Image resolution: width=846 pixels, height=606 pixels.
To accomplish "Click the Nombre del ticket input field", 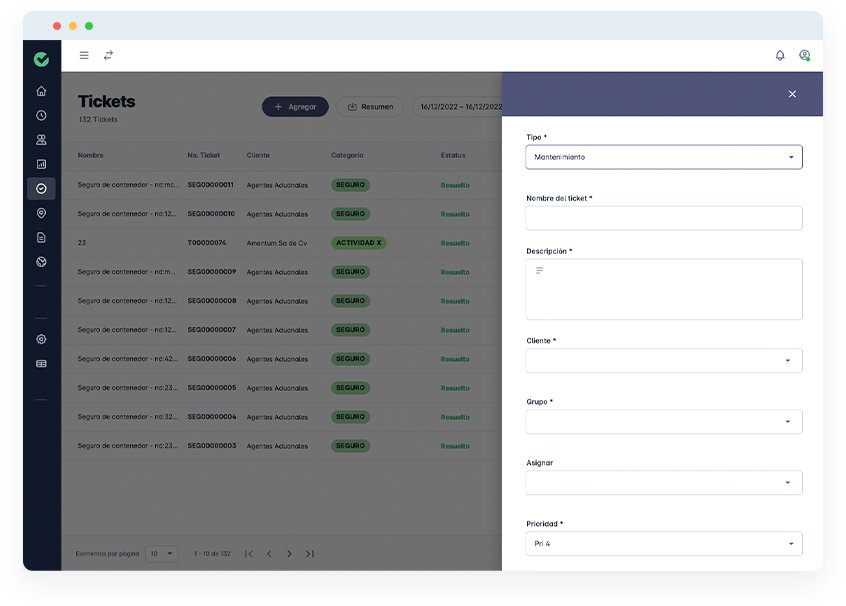I will (x=664, y=218).
